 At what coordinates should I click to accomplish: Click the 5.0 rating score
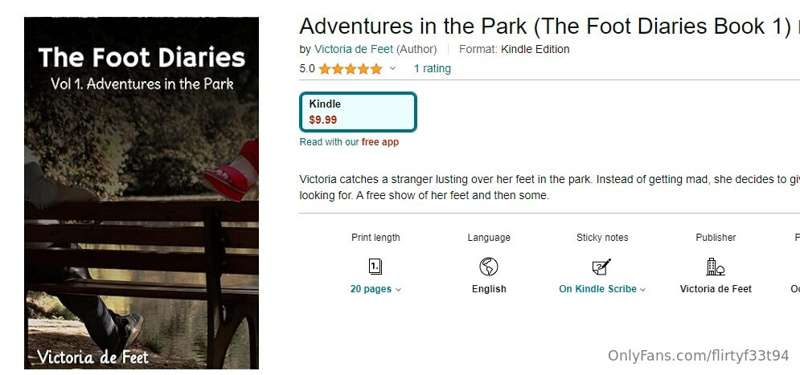click(307, 68)
